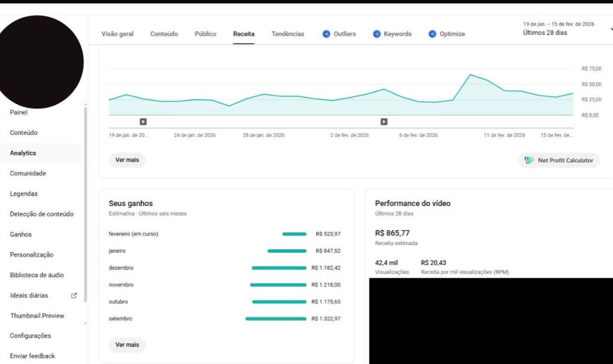The image size is (613, 364).
Task: Select the Tendências tab
Action: click(288, 34)
